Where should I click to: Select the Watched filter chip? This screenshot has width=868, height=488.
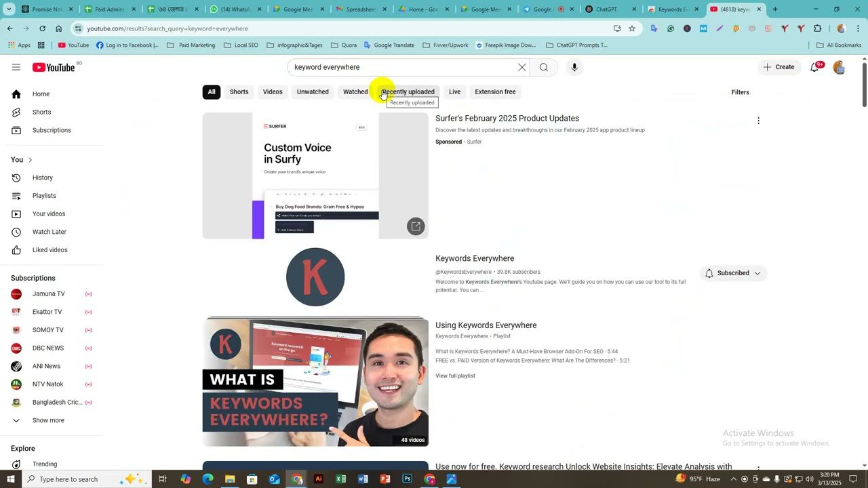(355, 92)
